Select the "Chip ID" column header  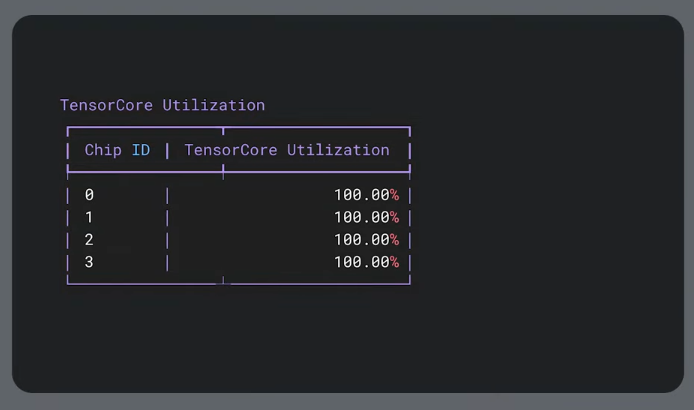(117, 150)
